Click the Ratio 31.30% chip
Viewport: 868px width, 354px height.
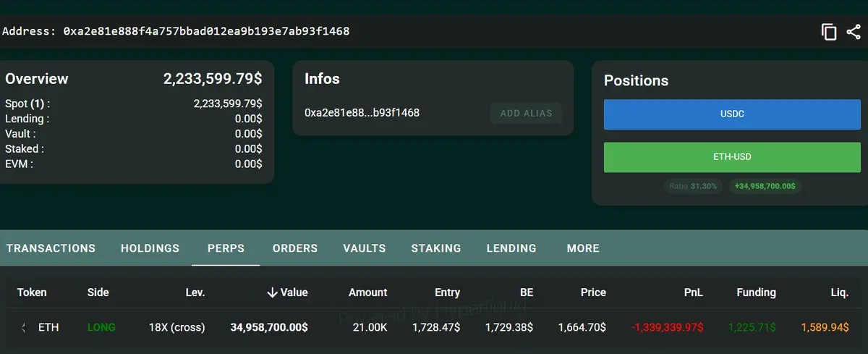693,186
